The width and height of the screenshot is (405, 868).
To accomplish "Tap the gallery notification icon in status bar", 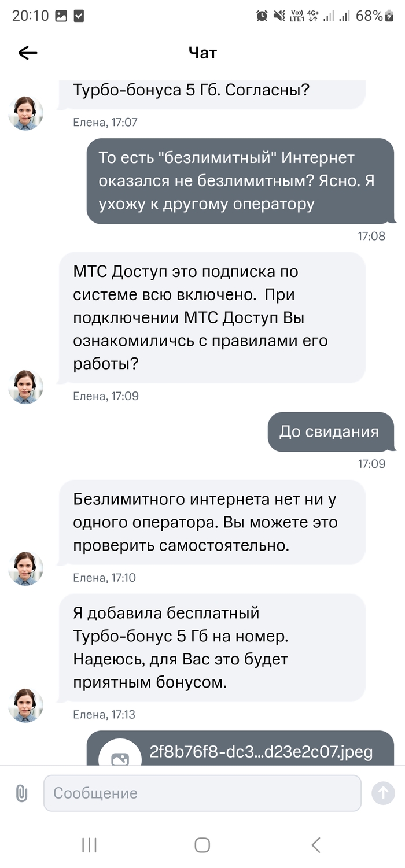I will click(61, 16).
